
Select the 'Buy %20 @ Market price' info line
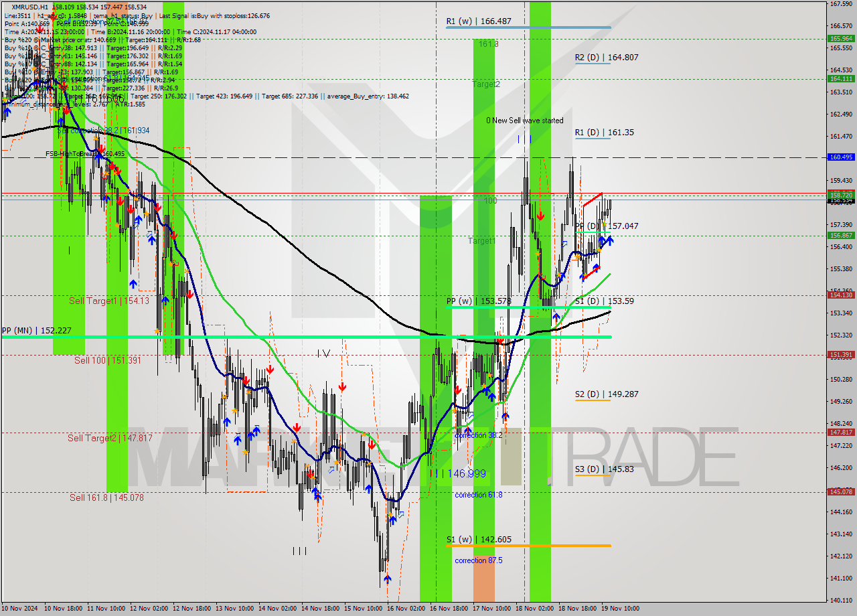[x=103, y=40]
